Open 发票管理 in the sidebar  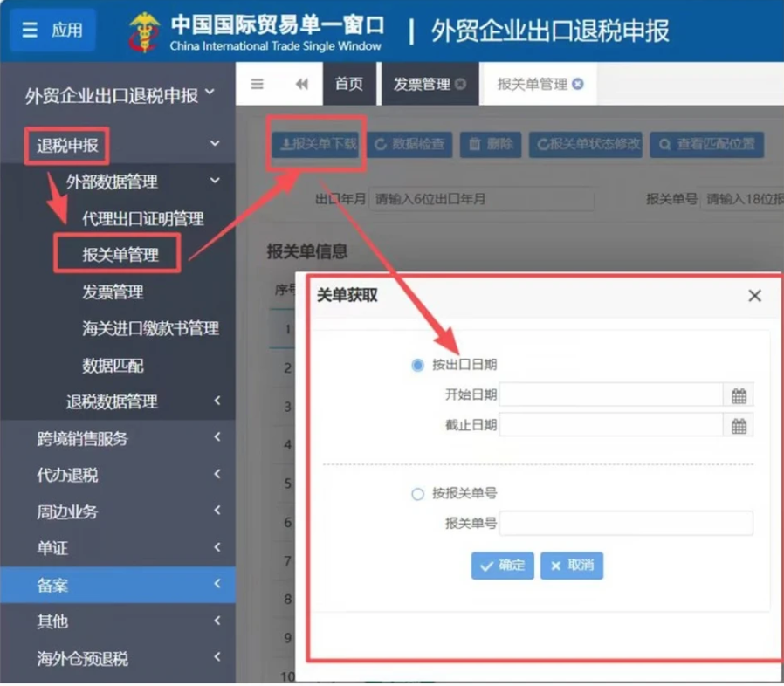113,292
